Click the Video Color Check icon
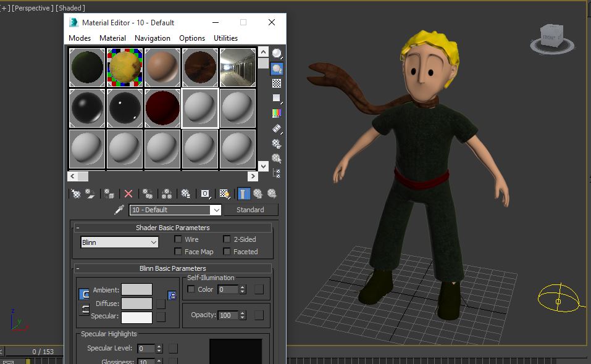Image resolution: width=591 pixels, height=364 pixels. pyautogui.click(x=277, y=114)
